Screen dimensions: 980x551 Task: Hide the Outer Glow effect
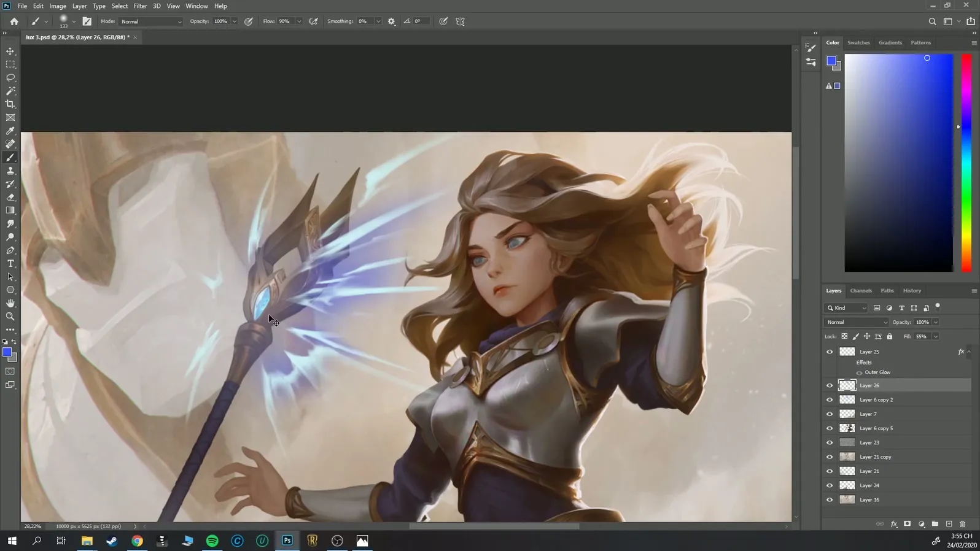[859, 372]
